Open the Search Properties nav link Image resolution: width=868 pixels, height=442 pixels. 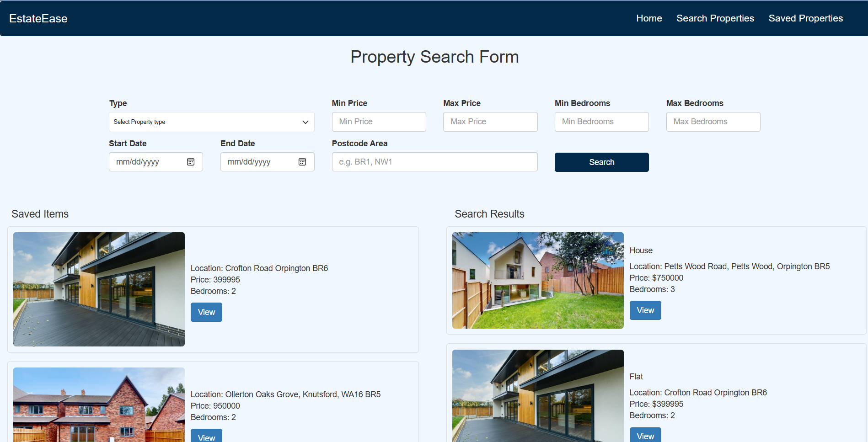(x=715, y=18)
